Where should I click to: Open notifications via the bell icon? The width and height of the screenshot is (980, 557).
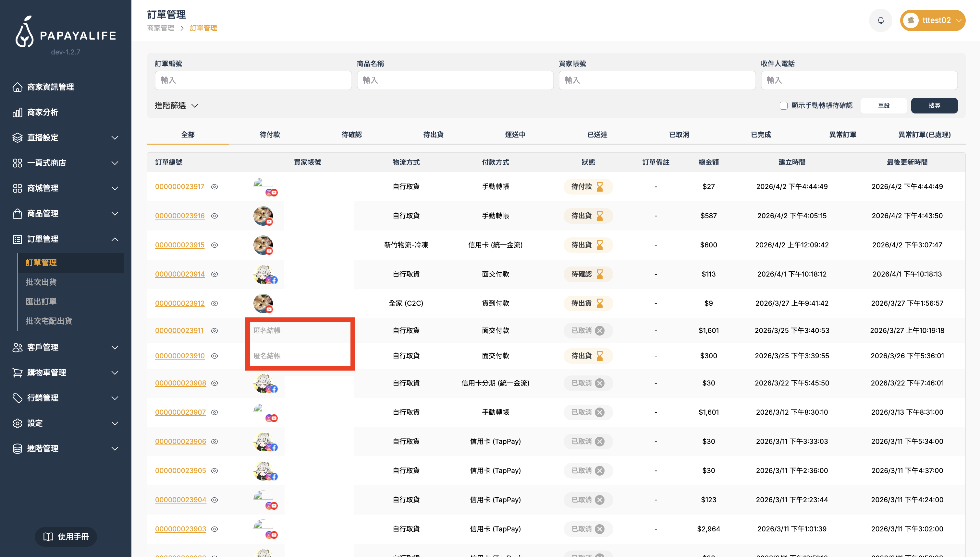tap(880, 20)
